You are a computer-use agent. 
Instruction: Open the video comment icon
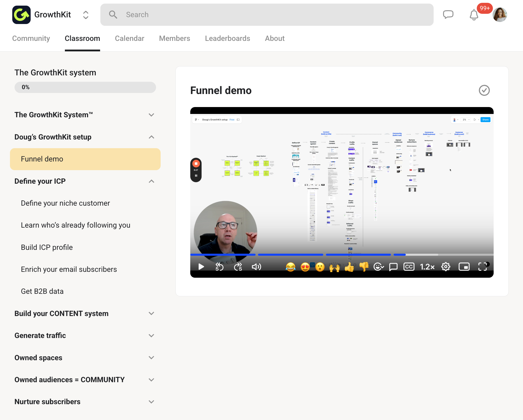[393, 267]
